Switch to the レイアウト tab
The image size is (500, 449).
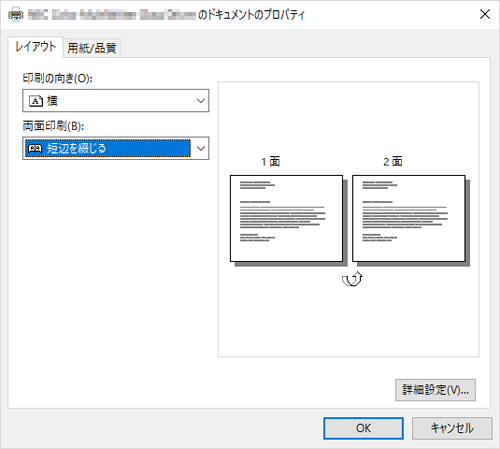[x=35, y=47]
